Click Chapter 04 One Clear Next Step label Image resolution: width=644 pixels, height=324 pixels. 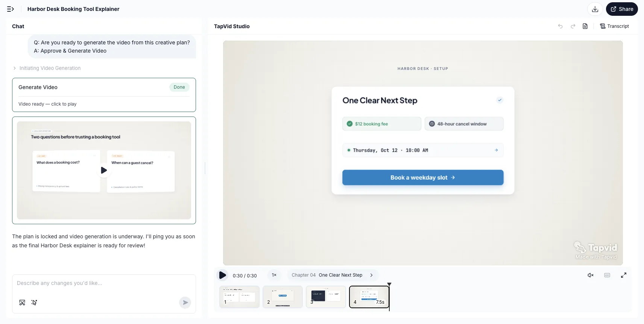click(x=327, y=275)
